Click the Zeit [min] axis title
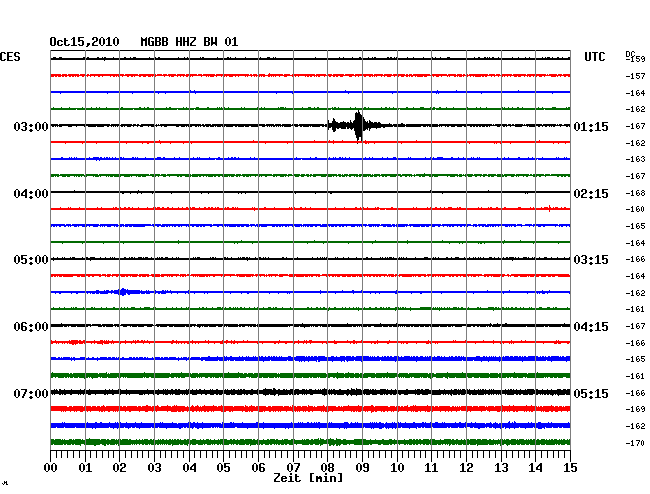The height and width of the screenshot is (494, 650). (x=308, y=478)
